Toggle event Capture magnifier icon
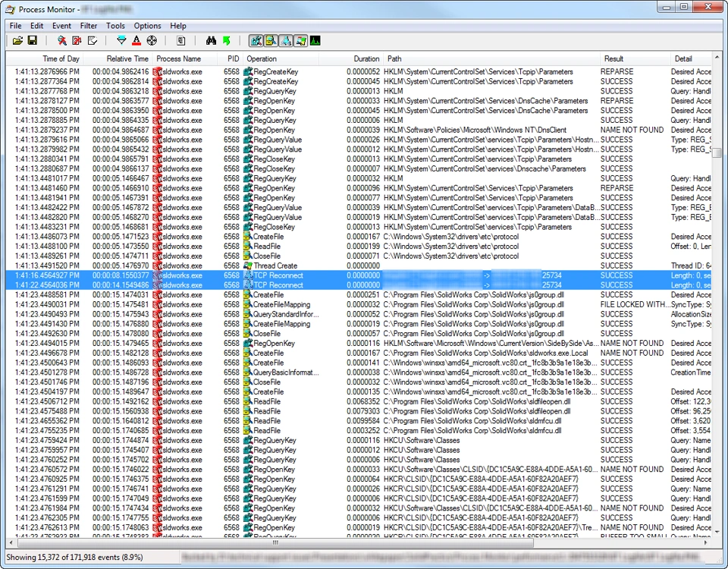Viewport: 728px width, 569px height. point(61,41)
